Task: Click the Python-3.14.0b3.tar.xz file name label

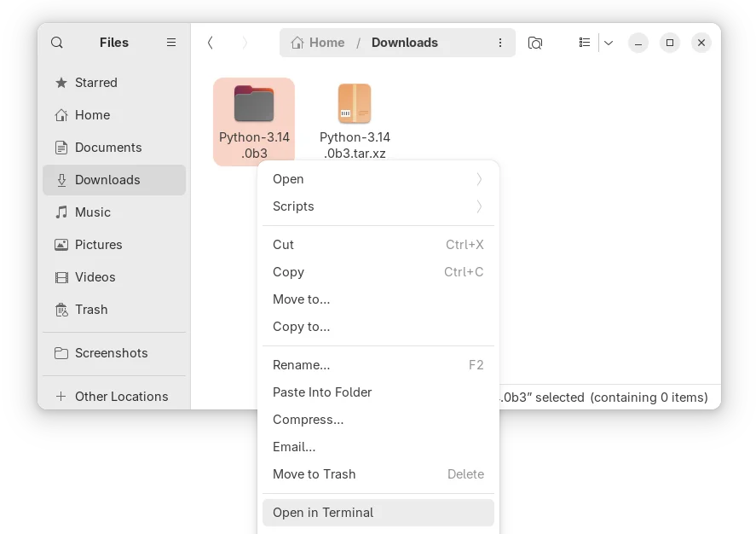Action: pyautogui.click(x=355, y=145)
